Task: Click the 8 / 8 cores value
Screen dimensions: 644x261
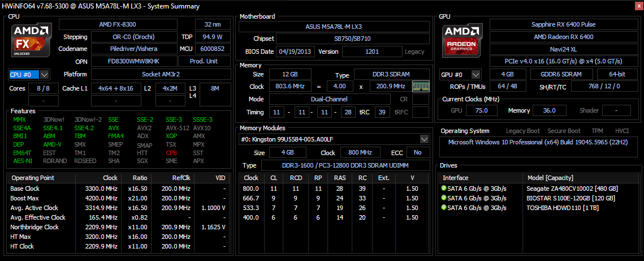Action: [43, 88]
